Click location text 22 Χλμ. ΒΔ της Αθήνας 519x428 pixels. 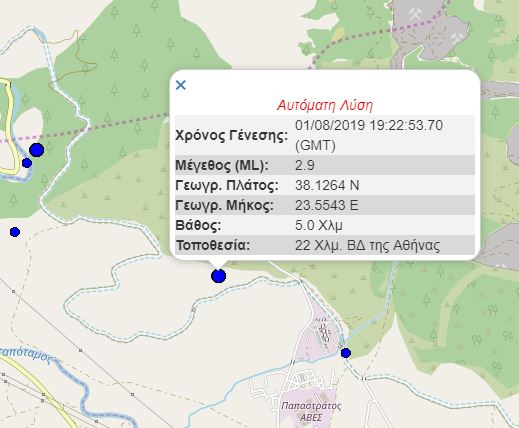367,246
